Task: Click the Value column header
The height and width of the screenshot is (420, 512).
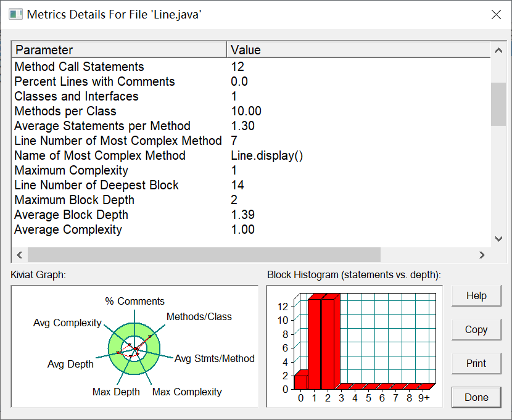Action: pyautogui.click(x=358, y=50)
